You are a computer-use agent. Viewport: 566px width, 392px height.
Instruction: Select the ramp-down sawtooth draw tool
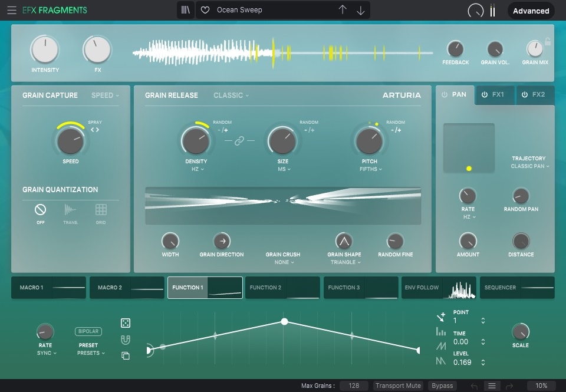coord(441,361)
